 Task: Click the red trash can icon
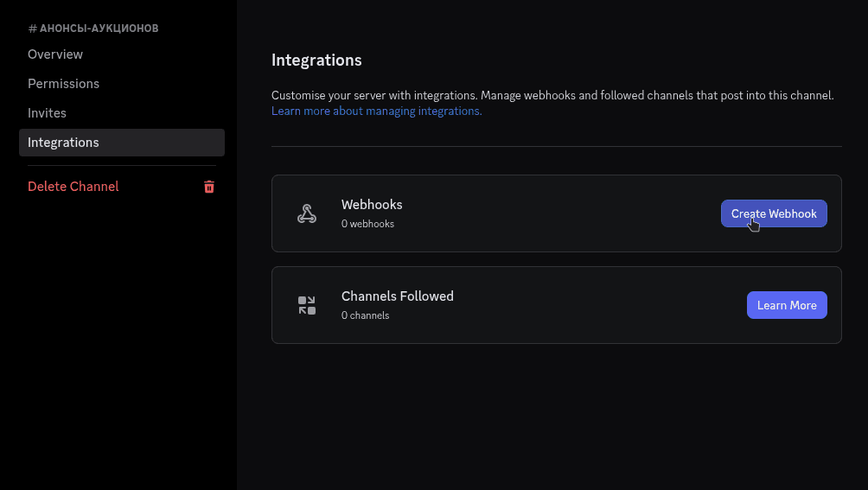point(209,187)
